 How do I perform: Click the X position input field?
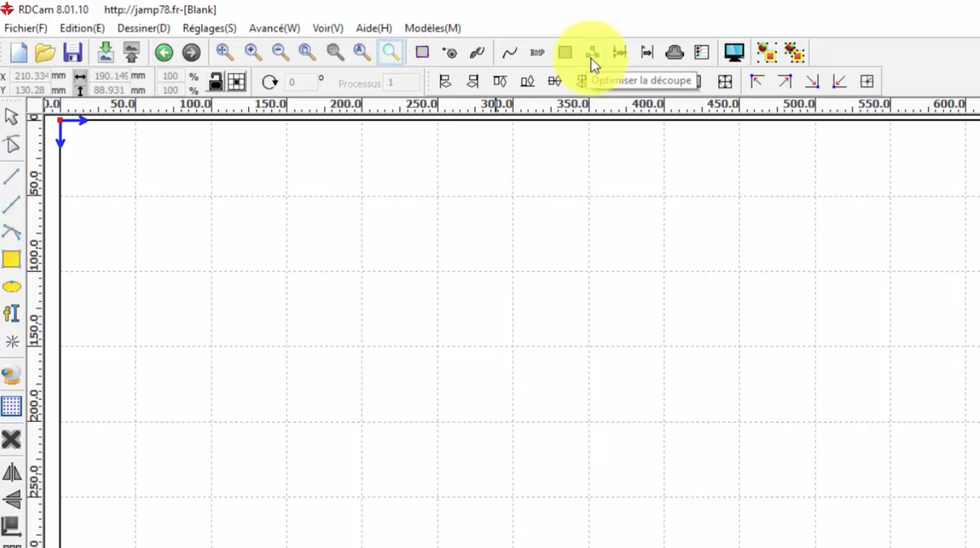[31, 76]
